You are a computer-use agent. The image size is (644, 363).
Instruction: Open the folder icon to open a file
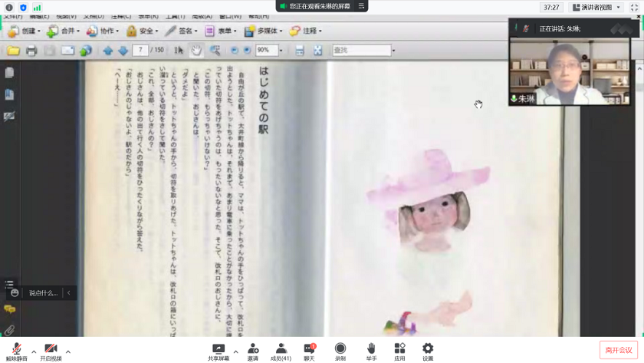point(13,51)
